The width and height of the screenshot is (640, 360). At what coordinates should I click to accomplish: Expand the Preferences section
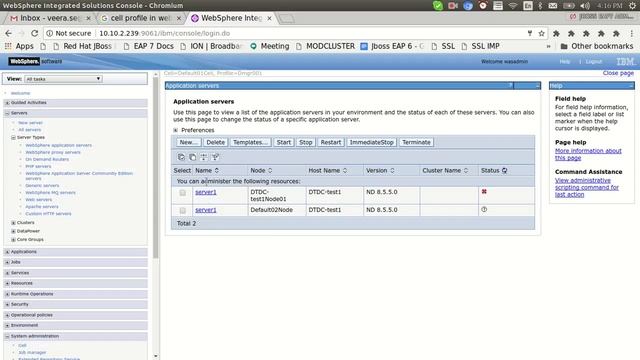pyautogui.click(x=176, y=130)
